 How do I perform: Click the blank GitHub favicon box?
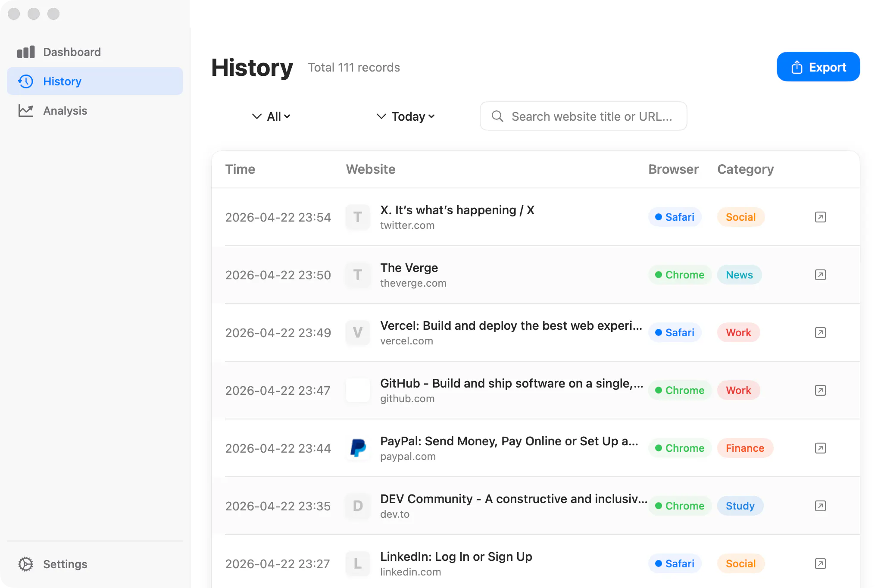[x=358, y=391]
